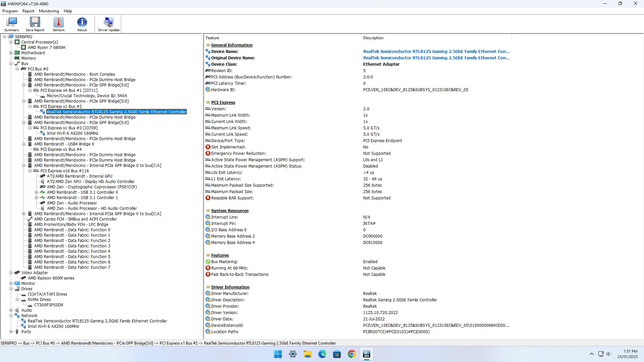Viewport: 644px width, 362px height.
Task: Select ATI/AMD Rembrandt Internal GPU
Action: 79,176
